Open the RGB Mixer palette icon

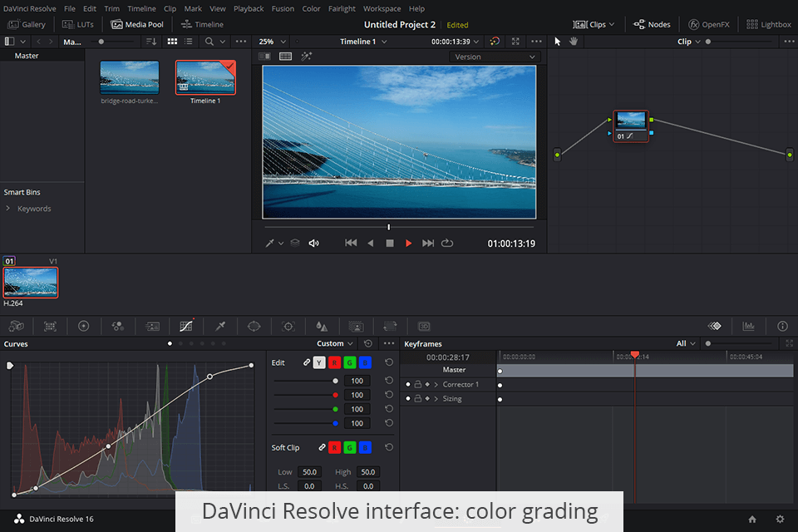[x=117, y=327]
